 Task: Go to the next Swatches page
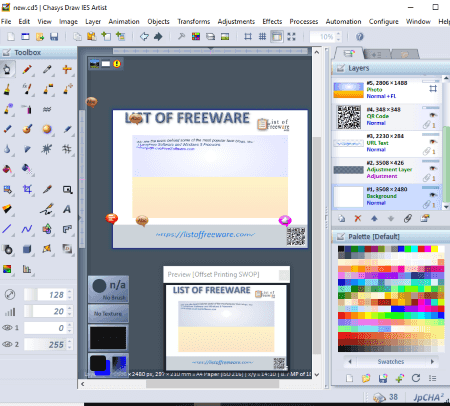[x=432, y=361]
